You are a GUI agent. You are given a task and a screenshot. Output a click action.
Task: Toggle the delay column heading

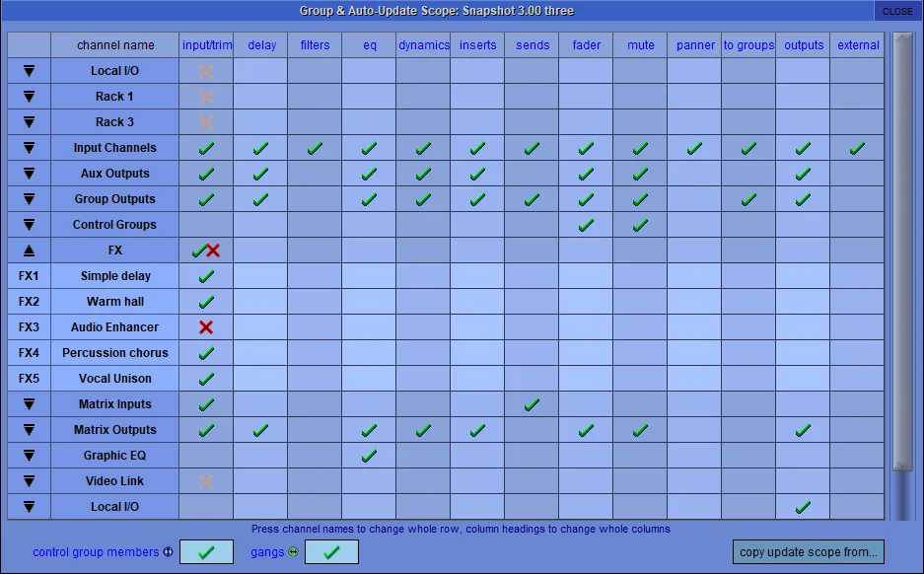(x=261, y=44)
